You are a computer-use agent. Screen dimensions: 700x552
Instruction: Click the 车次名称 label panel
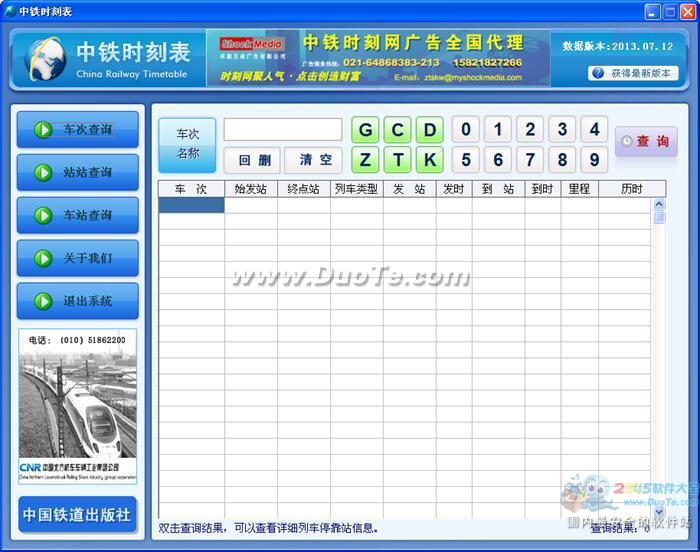click(187, 145)
